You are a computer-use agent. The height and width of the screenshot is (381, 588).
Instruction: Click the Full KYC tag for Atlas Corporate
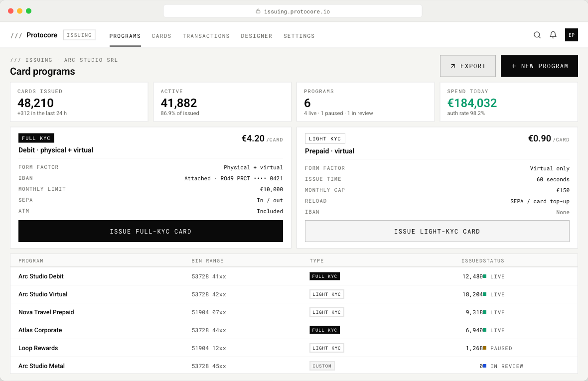pos(325,330)
